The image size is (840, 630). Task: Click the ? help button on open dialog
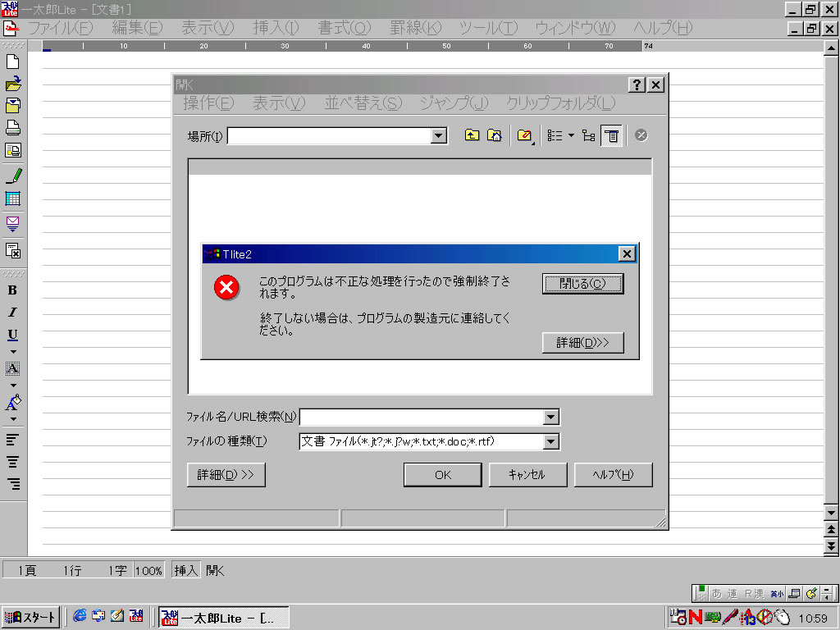pos(637,84)
